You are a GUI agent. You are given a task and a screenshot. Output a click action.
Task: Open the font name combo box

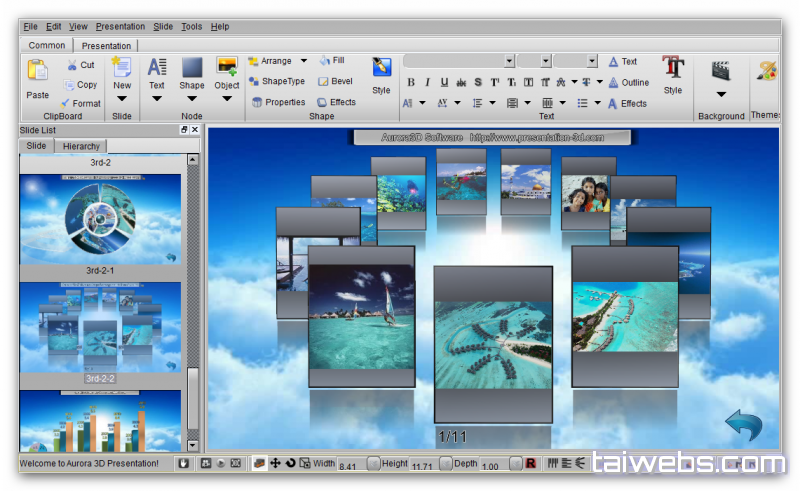(459, 61)
